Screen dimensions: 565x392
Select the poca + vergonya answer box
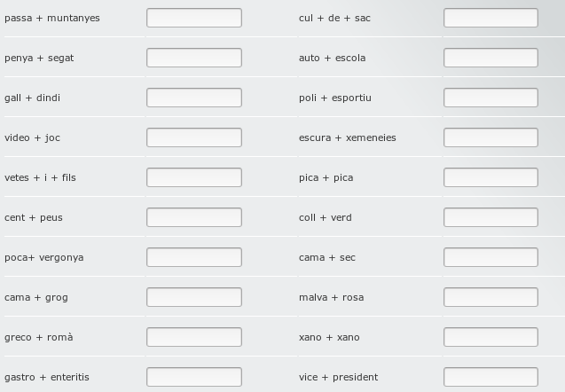(193, 257)
